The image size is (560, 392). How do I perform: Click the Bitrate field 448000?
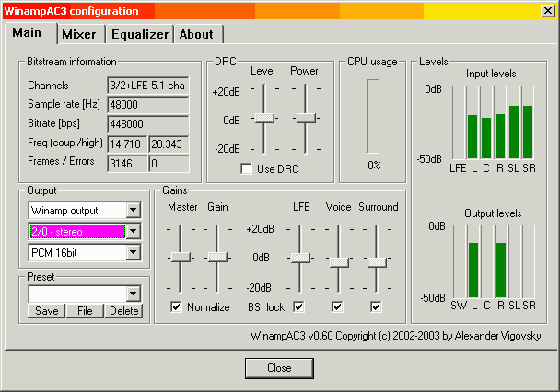[148, 124]
